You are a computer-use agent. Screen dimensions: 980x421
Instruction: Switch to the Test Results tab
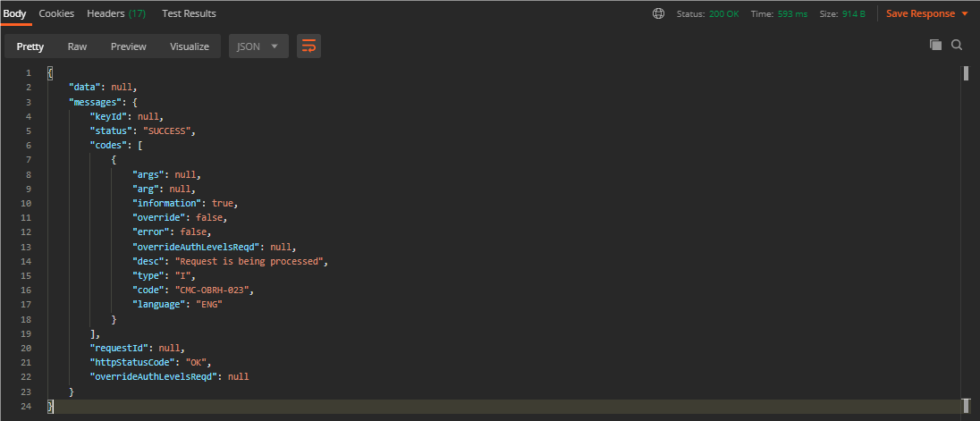189,13
